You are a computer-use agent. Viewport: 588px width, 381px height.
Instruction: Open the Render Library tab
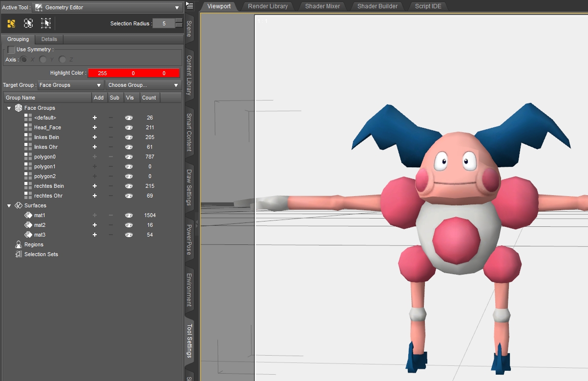click(x=268, y=6)
